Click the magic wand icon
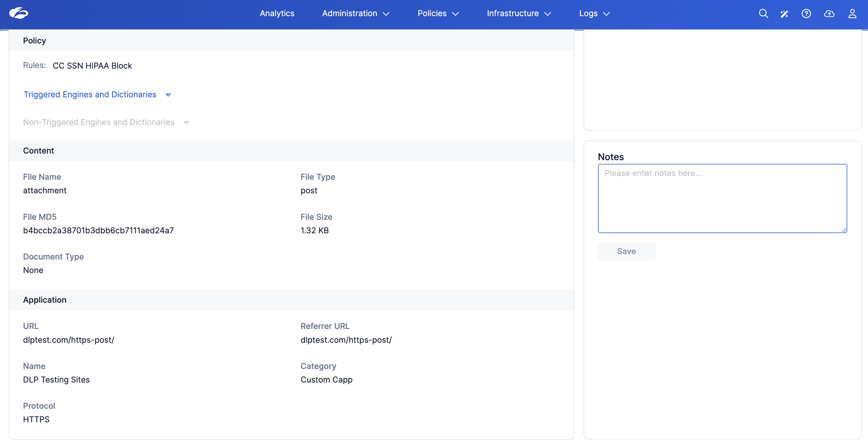The height and width of the screenshot is (443, 868). pyautogui.click(x=784, y=14)
